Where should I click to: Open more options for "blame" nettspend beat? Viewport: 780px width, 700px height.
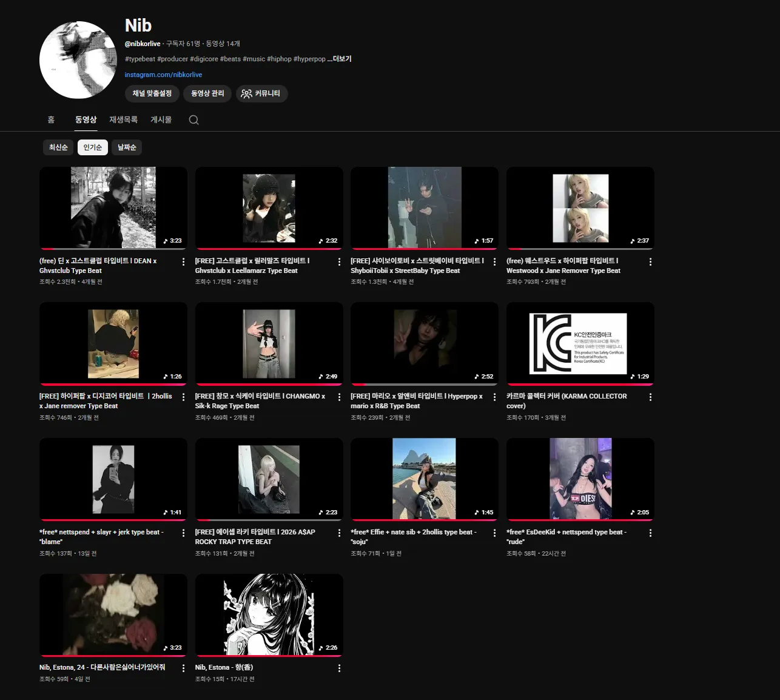tap(184, 533)
